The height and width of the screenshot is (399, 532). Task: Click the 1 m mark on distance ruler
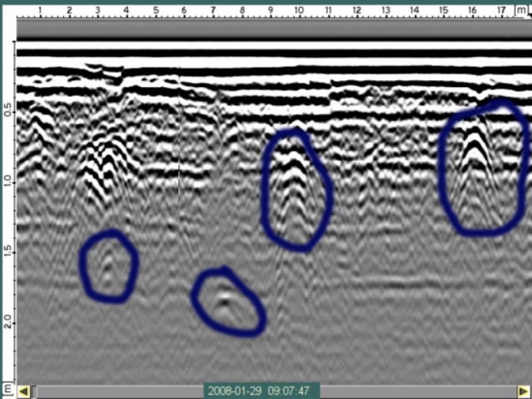(40, 10)
